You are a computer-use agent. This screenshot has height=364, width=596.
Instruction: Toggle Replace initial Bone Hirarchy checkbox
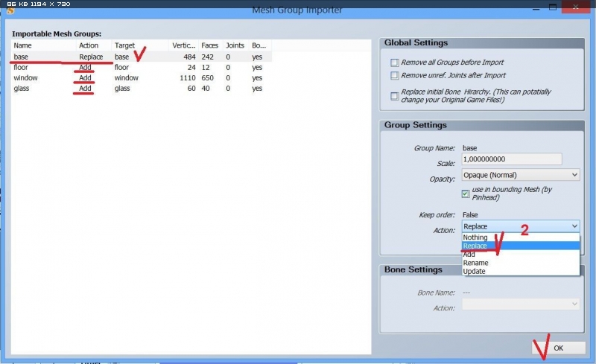pos(394,95)
